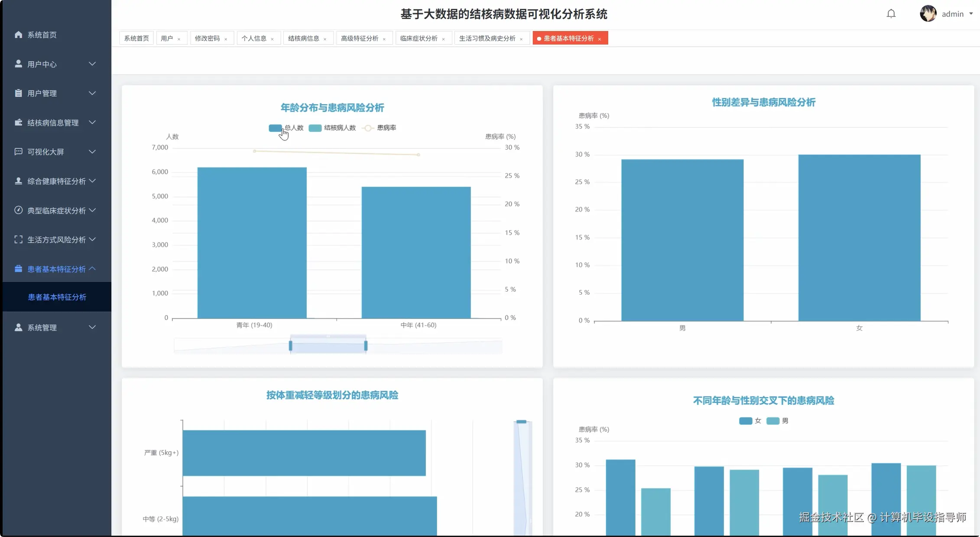Expand the 系统管理 menu chevron
980x537 pixels.
pyautogui.click(x=92, y=327)
